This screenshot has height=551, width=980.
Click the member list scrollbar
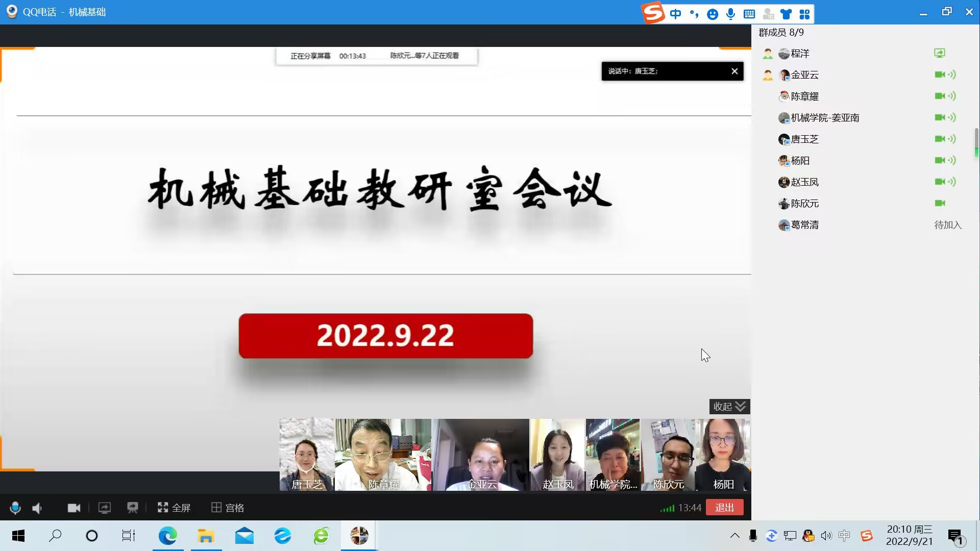[x=976, y=143]
